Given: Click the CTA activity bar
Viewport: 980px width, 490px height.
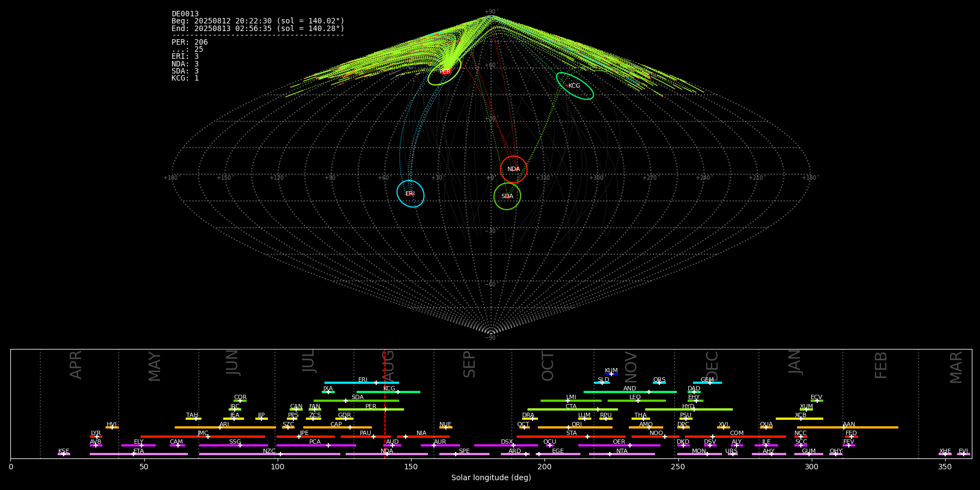Looking at the screenshot, I should (573, 409).
